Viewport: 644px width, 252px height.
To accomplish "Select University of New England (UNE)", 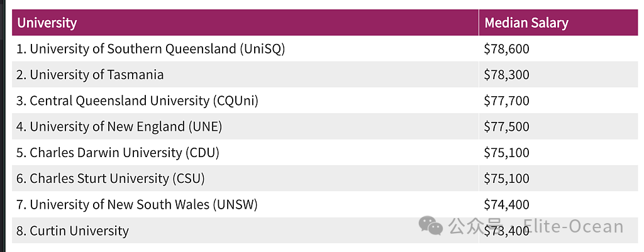I will click(x=119, y=126).
